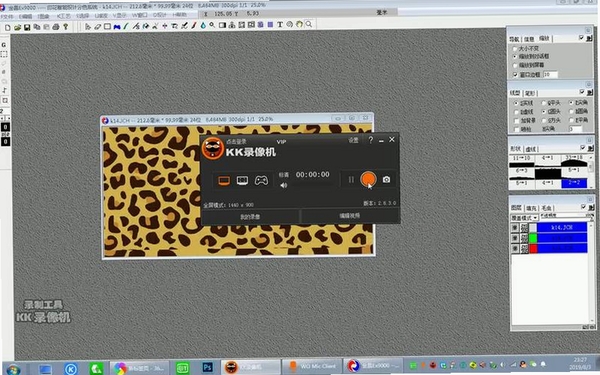Click the speaker volume icon in KK recorder
The height and width of the screenshot is (375, 600).
(x=284, y=186)
